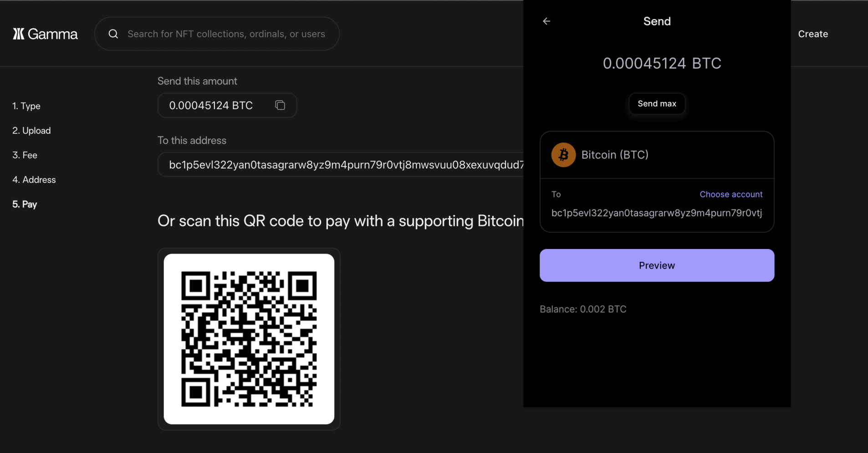Click the back arrow in Send panel
This screenshot has height=453, width=868.
(x=546, y=21)
